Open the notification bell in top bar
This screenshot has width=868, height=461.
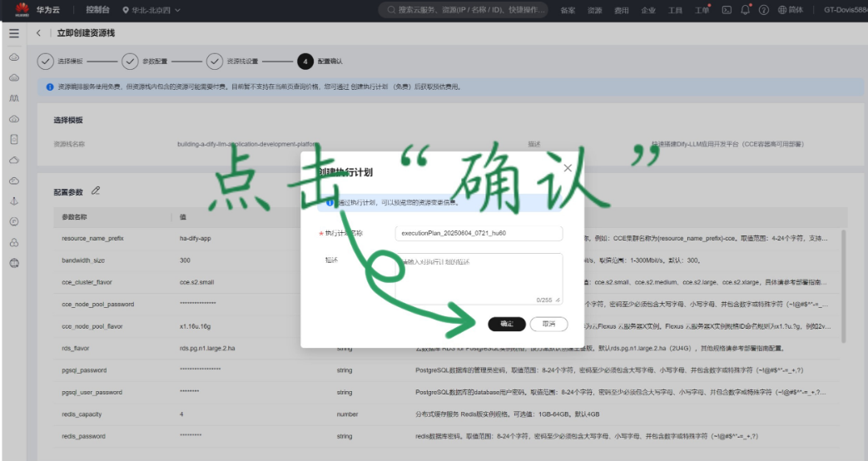[745, 10]
